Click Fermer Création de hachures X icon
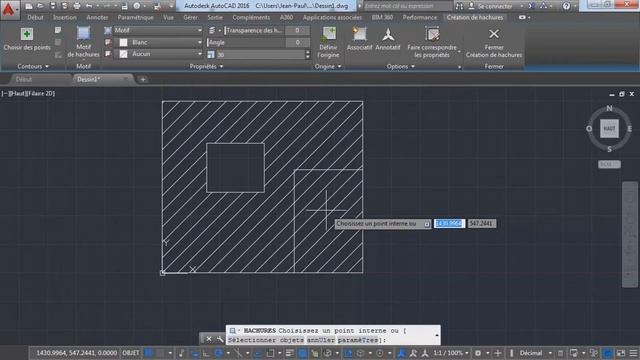Image resolution: width=640 pixels, height=360 pixels. pyautogui.click(x=494, y=34)
